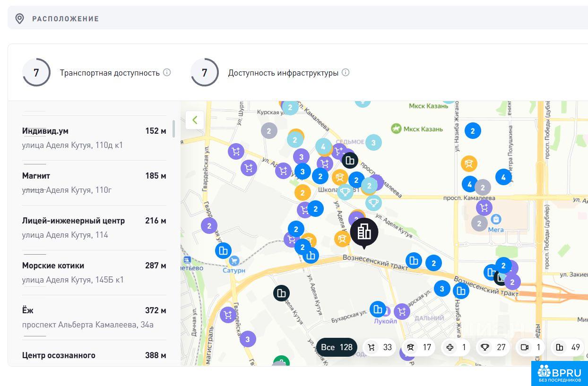Click the purple 2 cluster on Гвардейская ул.
588x386 pixels.
pos(209,225)
